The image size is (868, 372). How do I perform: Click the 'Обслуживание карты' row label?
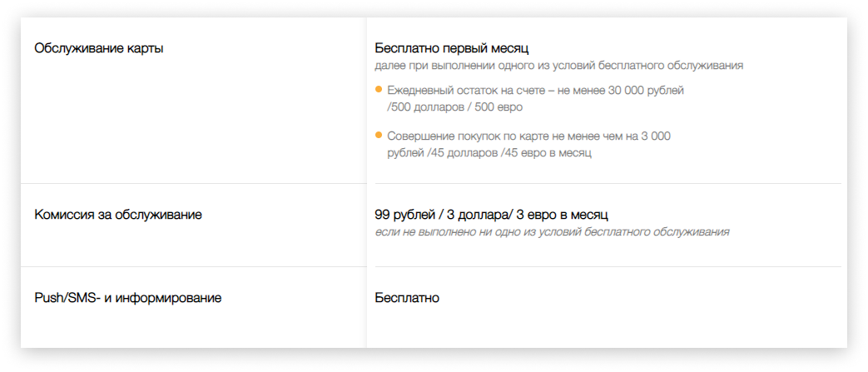(98, 49)
